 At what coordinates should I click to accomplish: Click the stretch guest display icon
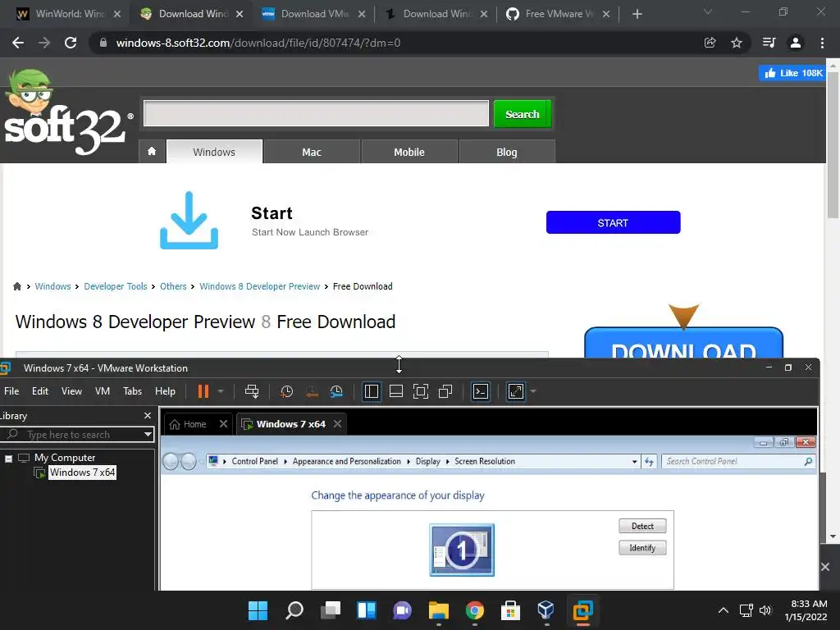[x=516, y=391]
